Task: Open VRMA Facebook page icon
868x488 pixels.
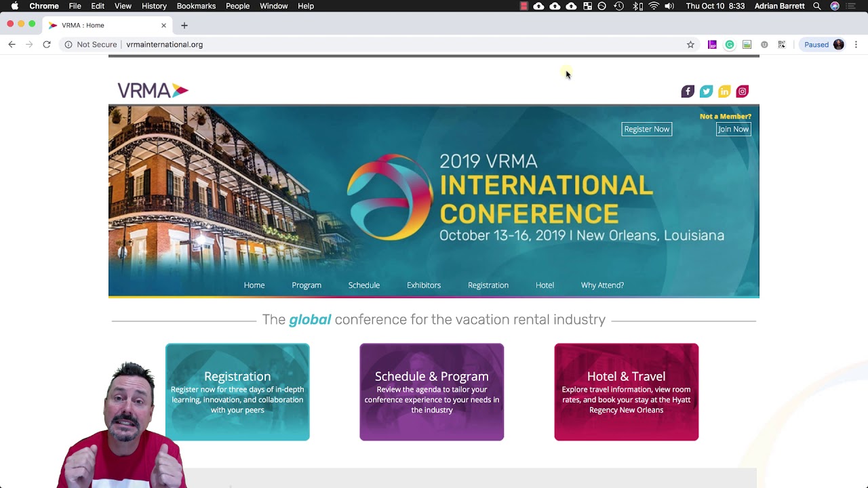Action: (x=688, y=91)
